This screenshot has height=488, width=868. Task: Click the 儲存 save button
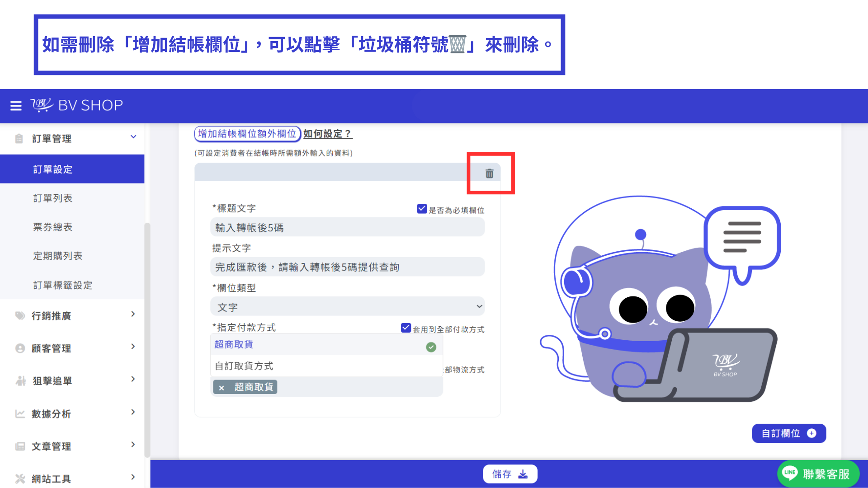[510, 474]
